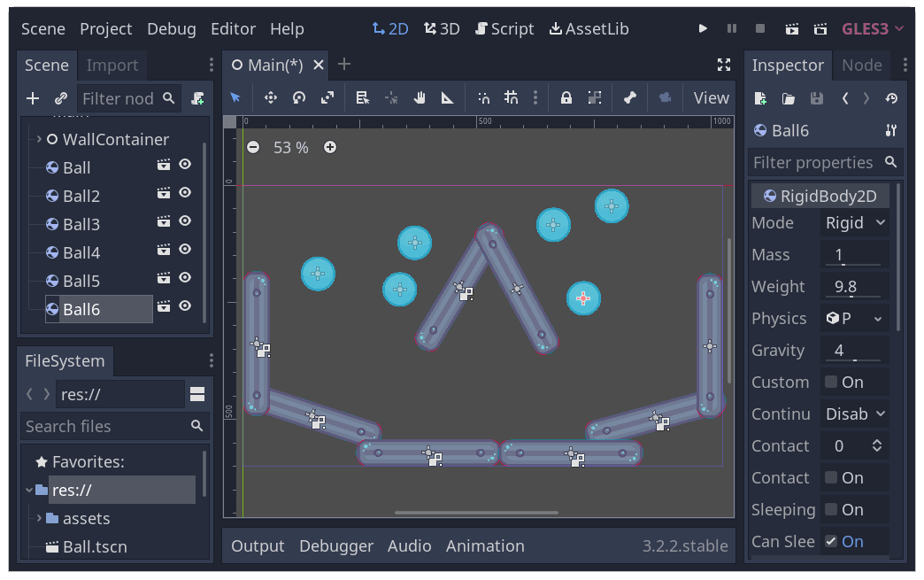Switch to the Script editor workspace
The width and height of the screenshot is (924, 580).
(x=504, y=27)
